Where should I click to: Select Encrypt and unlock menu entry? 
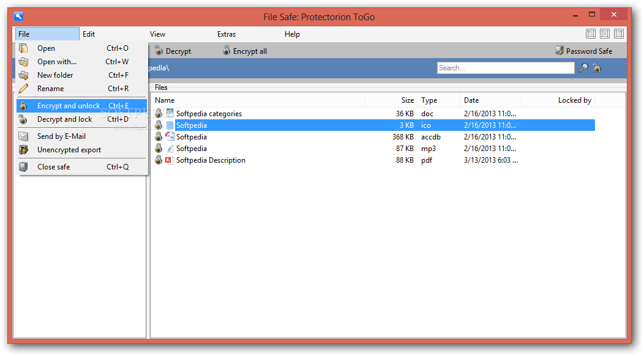pyautogui.click(x=81, y=106)
